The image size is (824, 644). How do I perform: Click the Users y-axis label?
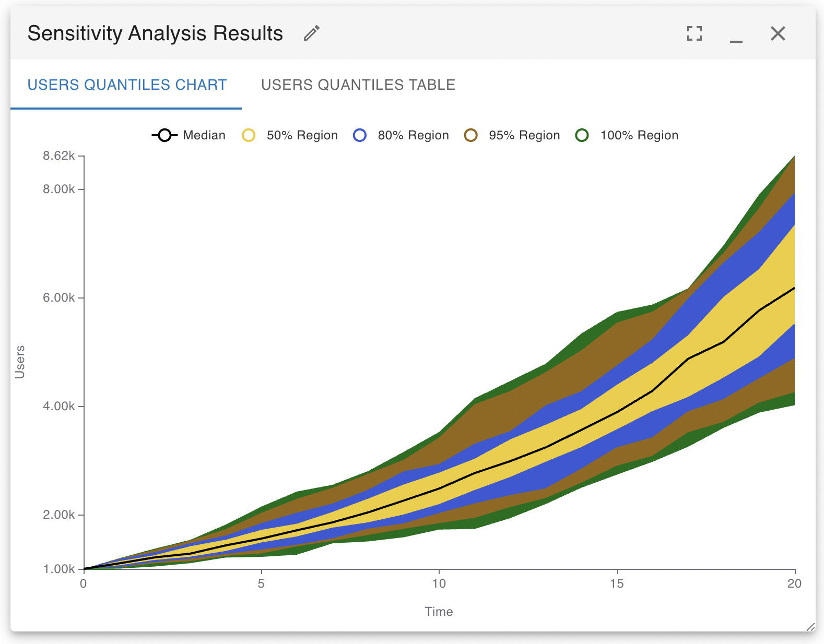point(20,362)
